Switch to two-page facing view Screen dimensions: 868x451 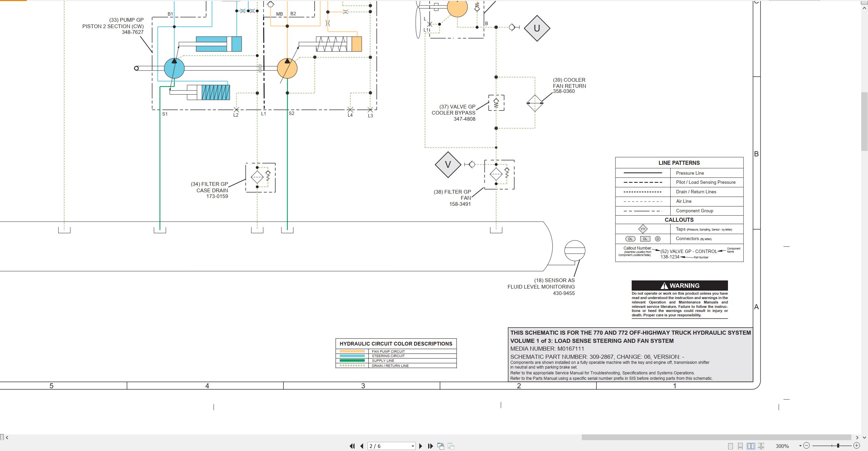point(751,446)
